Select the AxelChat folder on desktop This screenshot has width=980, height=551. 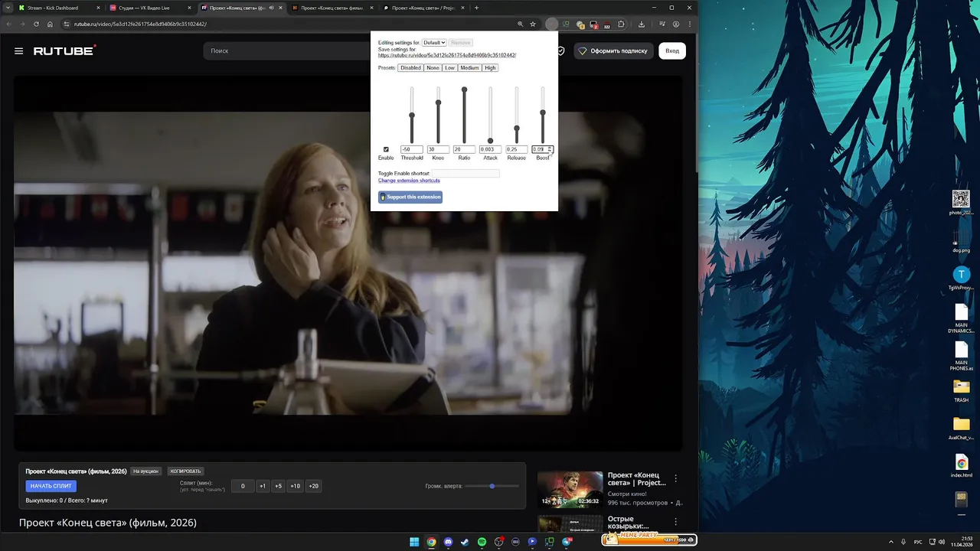pyautogui.click(x=961, y=429)
